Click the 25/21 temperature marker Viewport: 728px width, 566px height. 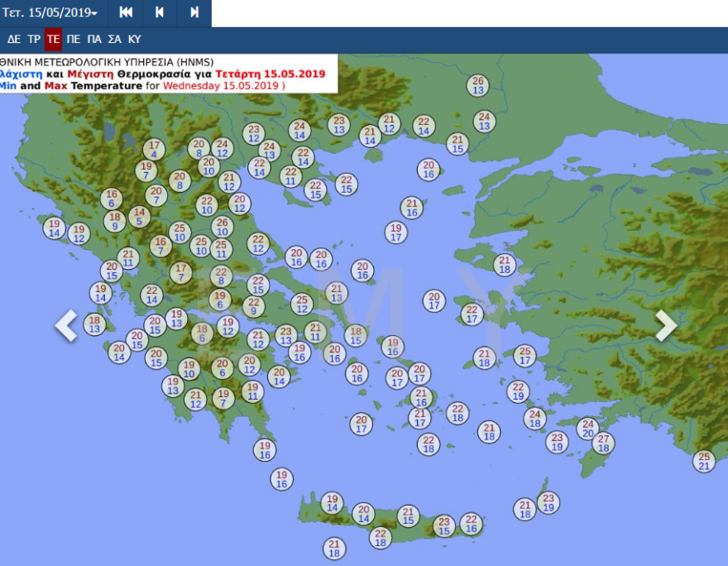point(704,461)
